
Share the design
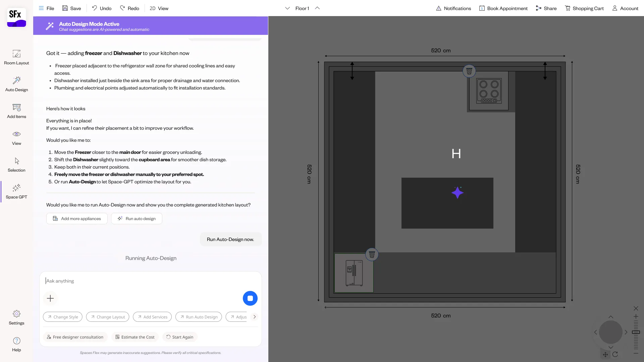[x=546, y=8]
